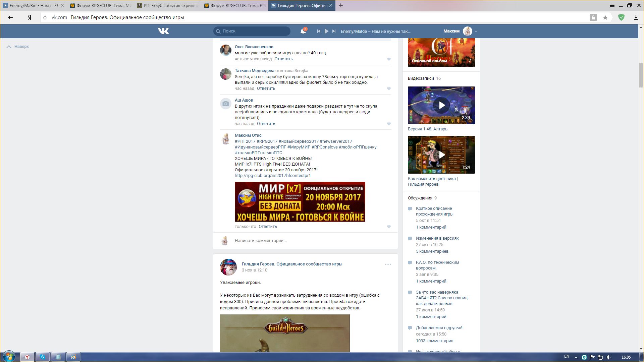Bookmark page with star icon
Image resolution: width=644 pixels, height=362 pixels.
605,17
